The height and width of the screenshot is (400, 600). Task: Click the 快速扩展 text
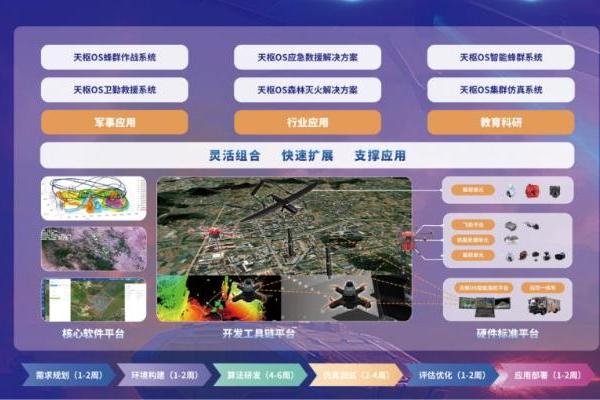click(307, 156)
